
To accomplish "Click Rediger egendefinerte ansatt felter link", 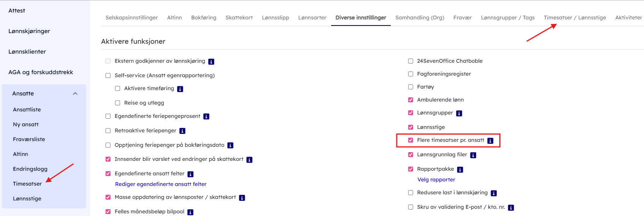I will point(161,184).
